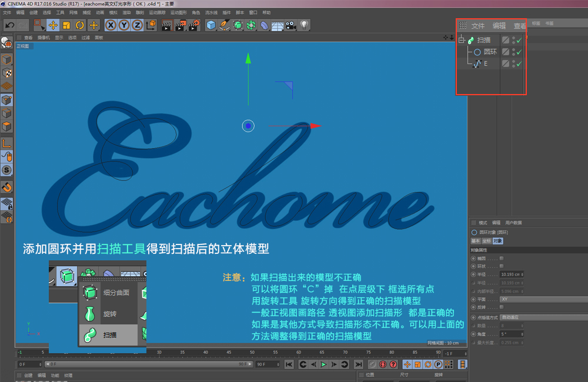This screenshot has height=382, width=588.
Task: Open the Floor environment objects icon
Action: click(x=278, y=25)
